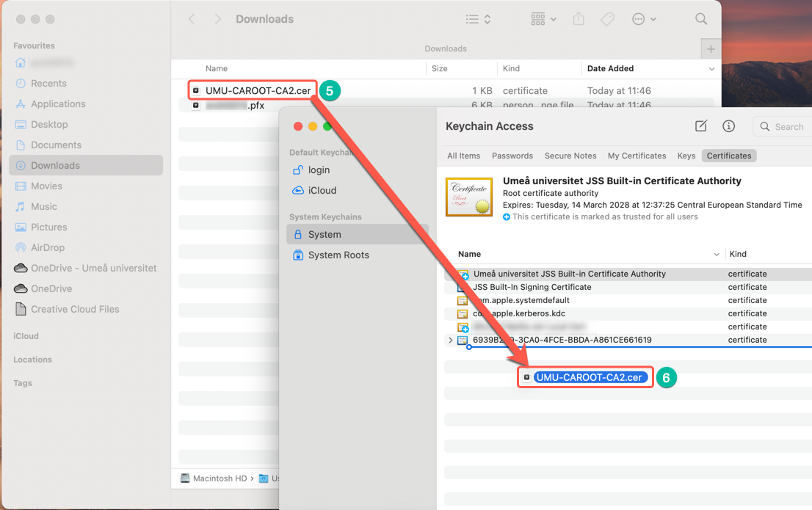Change Finder list view mode

coord(478,19)
